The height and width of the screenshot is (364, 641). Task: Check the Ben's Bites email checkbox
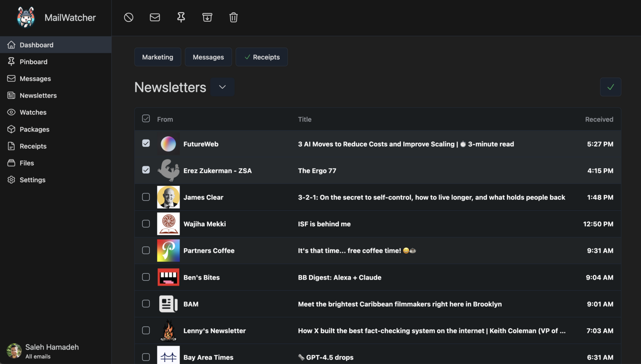point(146,277)
